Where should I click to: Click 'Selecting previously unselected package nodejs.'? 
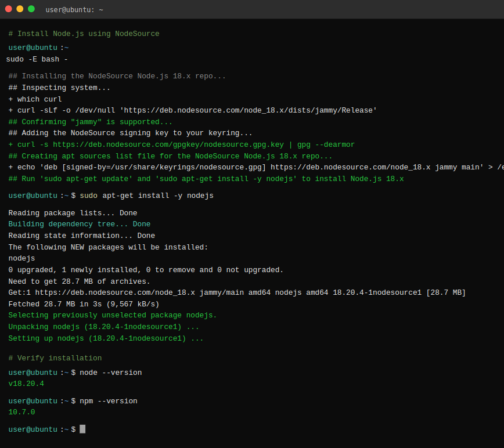pyautogui.click(x=113, y=315)
